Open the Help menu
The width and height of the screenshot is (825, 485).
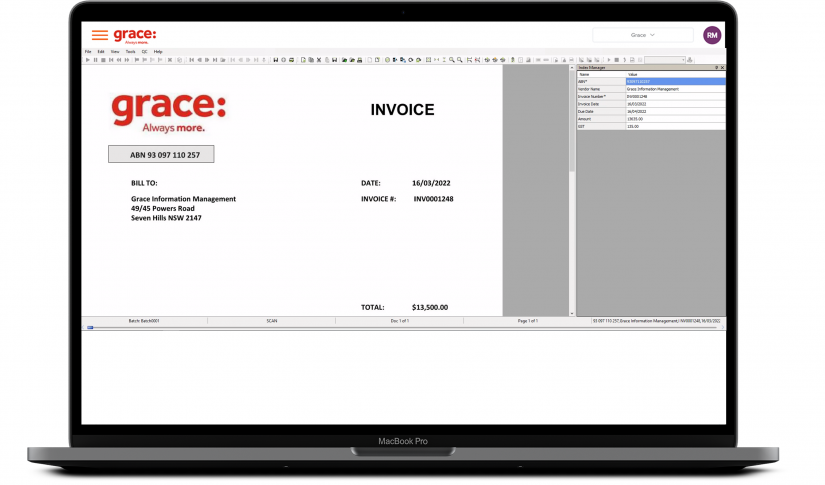click(158, 52)
